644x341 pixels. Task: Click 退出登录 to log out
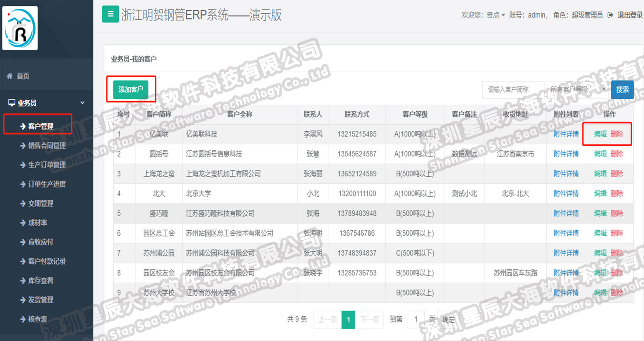[x=630, y=15]
